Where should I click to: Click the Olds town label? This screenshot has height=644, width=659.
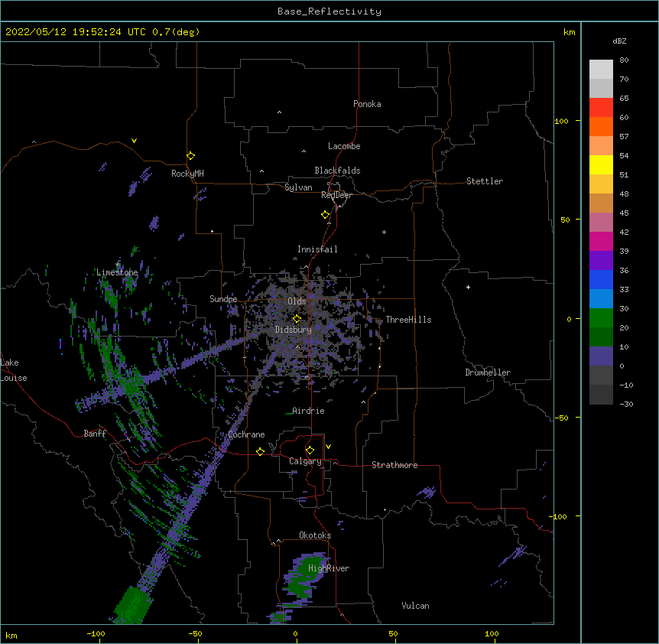pyautogui.click(x=297, y=301)
